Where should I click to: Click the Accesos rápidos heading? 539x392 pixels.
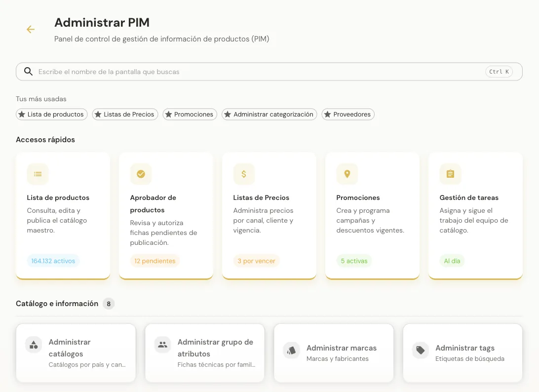coord(45,140)
